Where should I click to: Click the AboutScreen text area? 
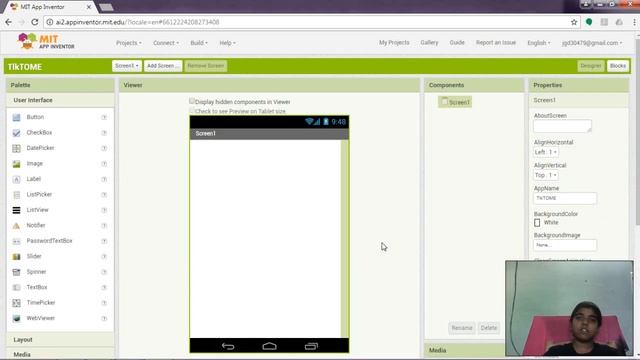(562, 126)
